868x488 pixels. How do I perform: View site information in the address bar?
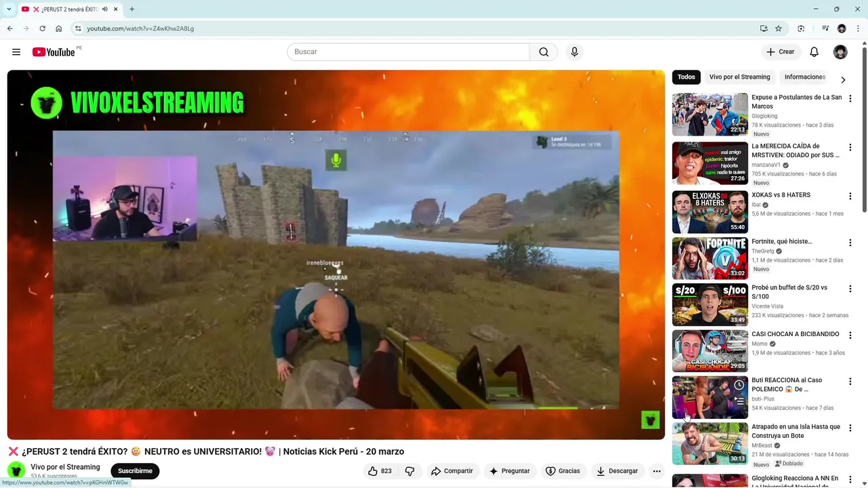pos(78,28)
